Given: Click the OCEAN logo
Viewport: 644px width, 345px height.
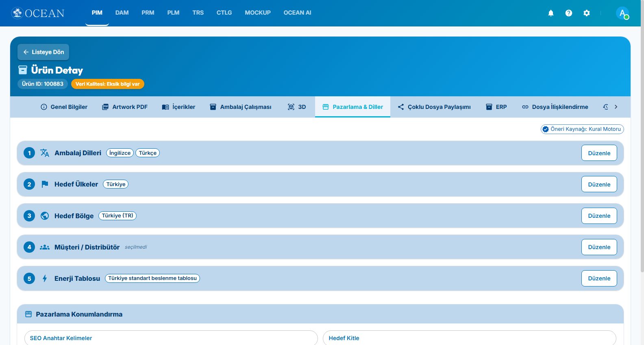Looking at the screenshot, I should pos(38,13).
